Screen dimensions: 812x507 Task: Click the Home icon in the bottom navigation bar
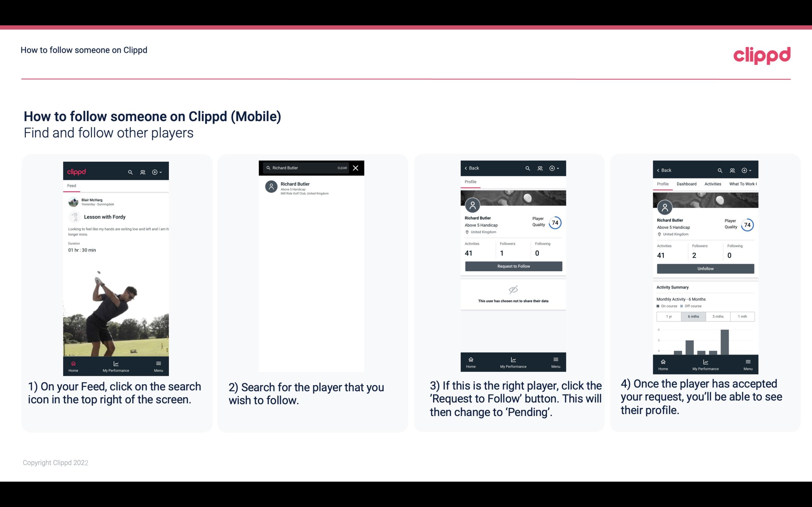[73, 363]
